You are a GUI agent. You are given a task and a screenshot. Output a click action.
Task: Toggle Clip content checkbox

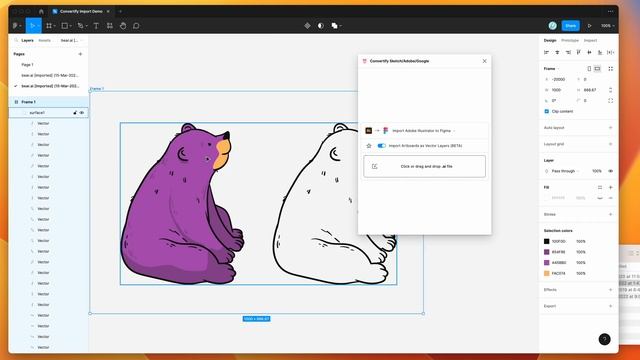click(547, 111)
